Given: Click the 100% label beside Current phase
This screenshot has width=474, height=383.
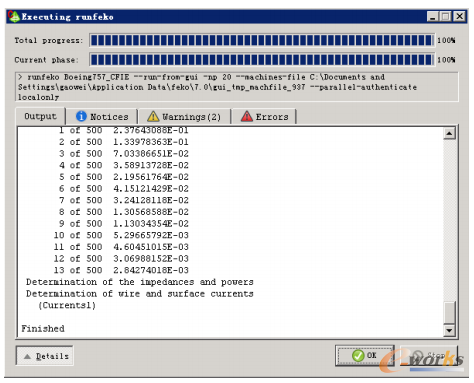Looking at the screenshot, I should click(x=446, y=60).
